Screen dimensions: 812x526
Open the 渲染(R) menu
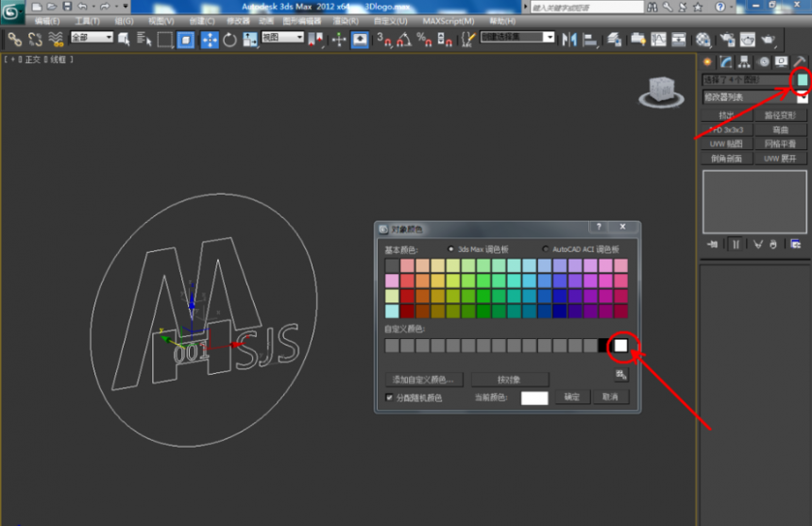pyautogui.click(x=346, y=21)
